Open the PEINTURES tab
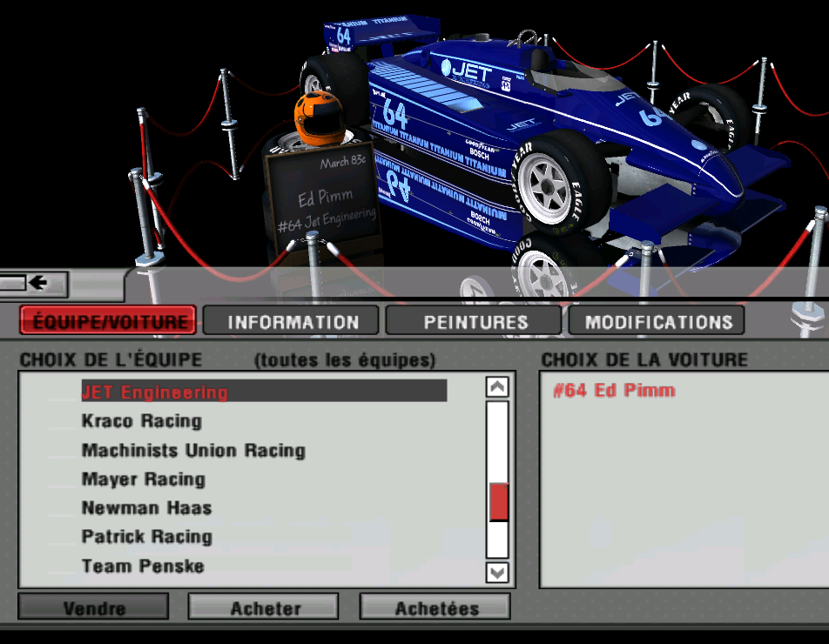 474,320
